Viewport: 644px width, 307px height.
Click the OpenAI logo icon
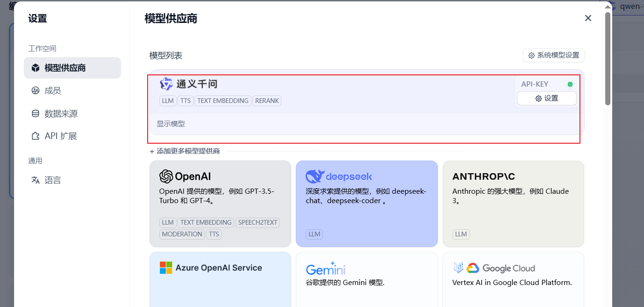click(x=166, y=176)
